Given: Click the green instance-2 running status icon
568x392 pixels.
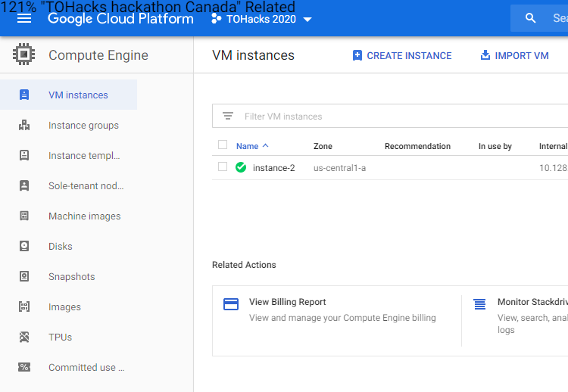Looking at the screenshot, I should pyautogui.click(x=241, y=167).
